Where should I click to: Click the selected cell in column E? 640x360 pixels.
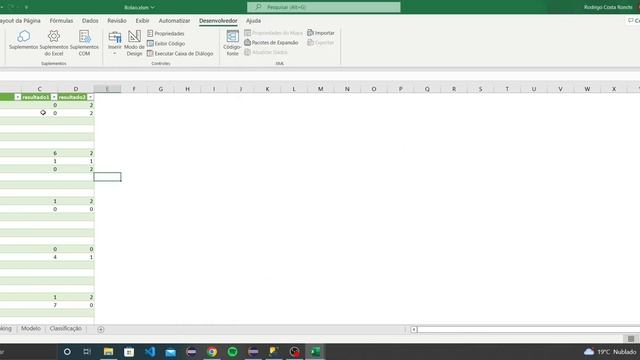pyautogui.click(x=107, y=177)
